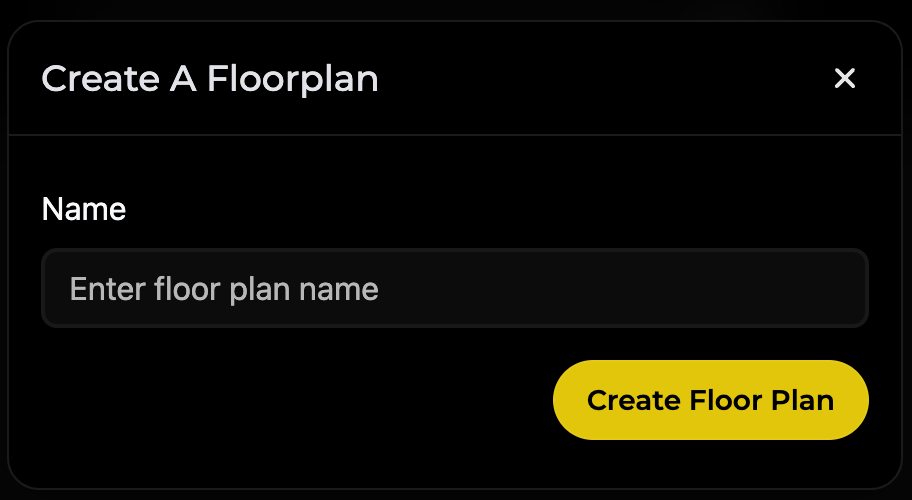Exit the dialog using the close icon
Screen dimensions: 912x500
pos(845,78)
